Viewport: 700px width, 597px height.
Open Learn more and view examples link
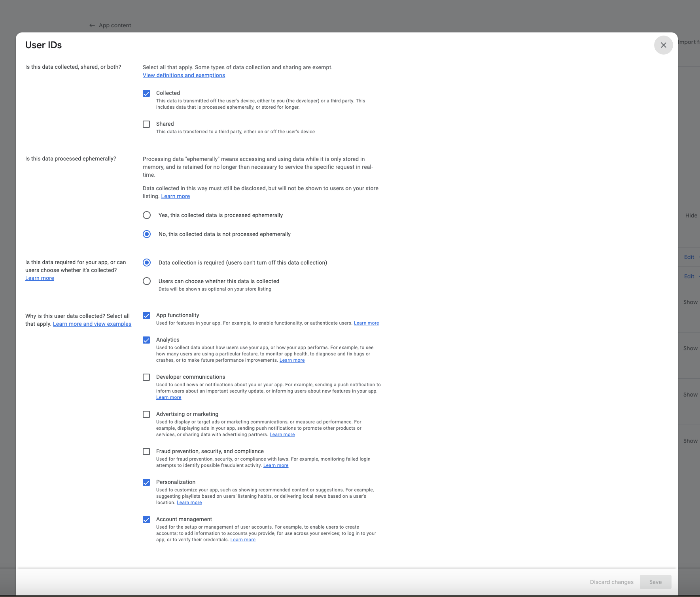92,324
